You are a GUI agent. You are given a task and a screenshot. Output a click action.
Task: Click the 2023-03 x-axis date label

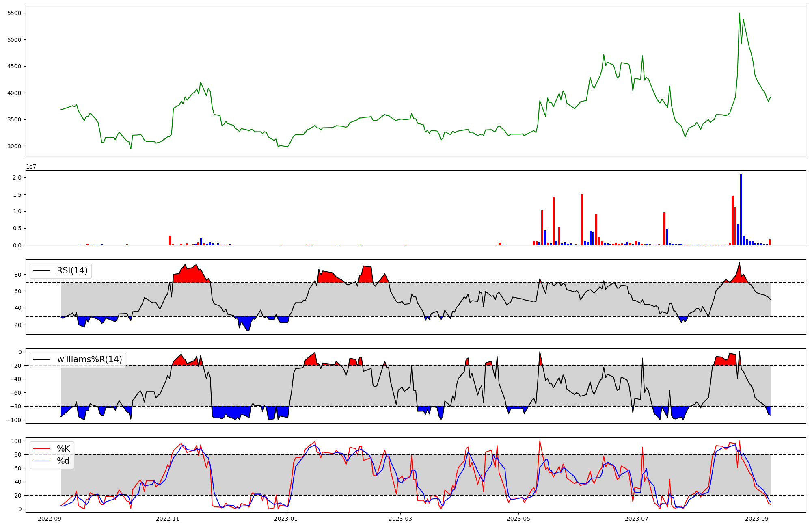pos(400,519)
